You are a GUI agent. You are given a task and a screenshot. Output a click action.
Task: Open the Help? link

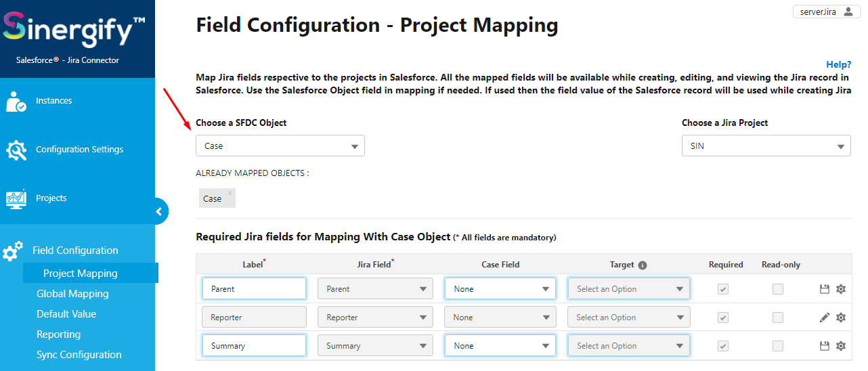point(839,64)
